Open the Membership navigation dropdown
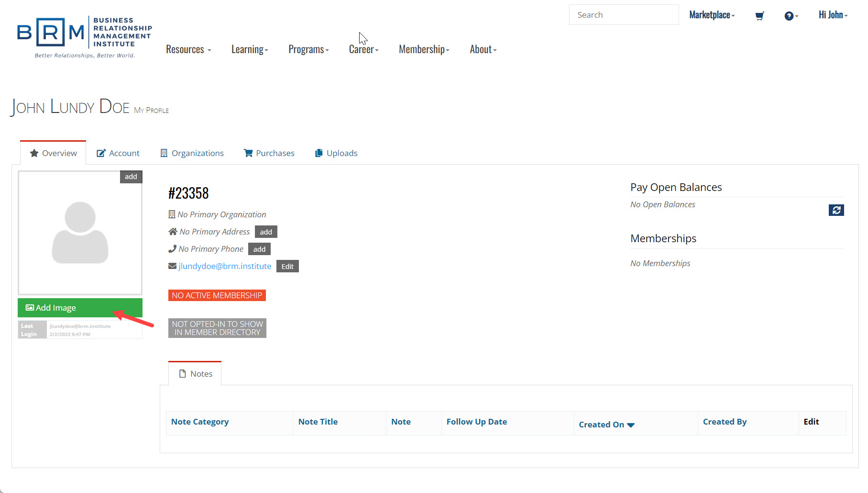Viewport: 868px width, 493px height. [424, 49]
